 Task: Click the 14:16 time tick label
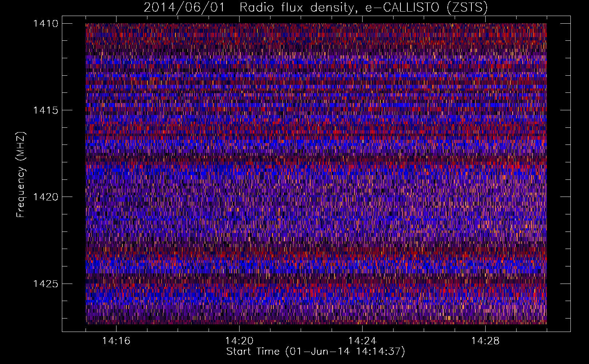pos(116,341)
